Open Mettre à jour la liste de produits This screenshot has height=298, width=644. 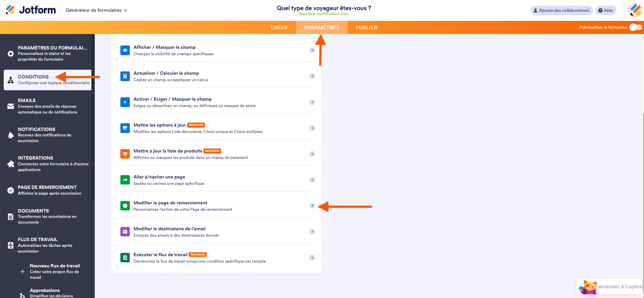pos(216,154)
